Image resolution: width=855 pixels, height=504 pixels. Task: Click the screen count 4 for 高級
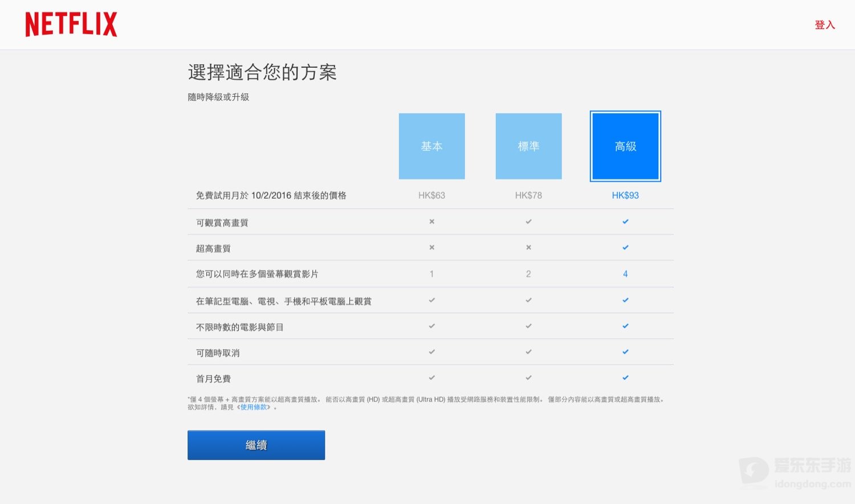click(x=625, y=274)
